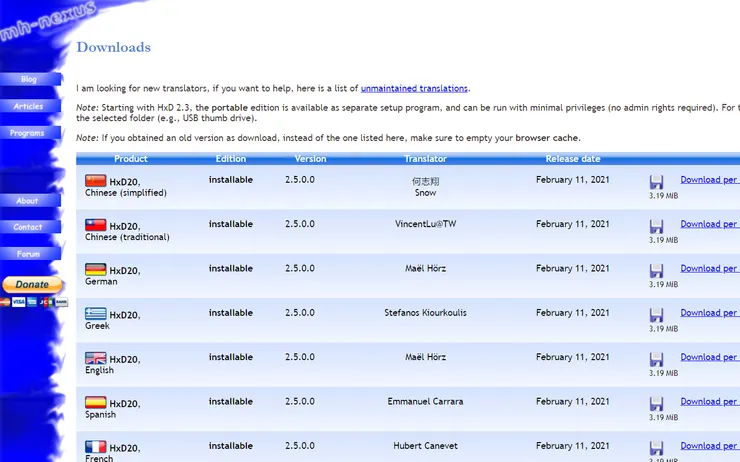Click the Chinese simplified flag icon
740x462 pixels.
pyautogui.click(x=95, y=180)
